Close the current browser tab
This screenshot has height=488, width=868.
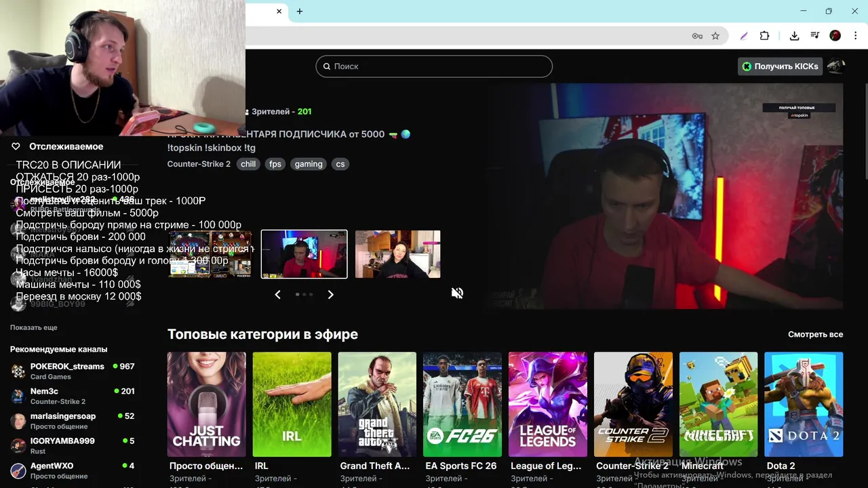279,11
